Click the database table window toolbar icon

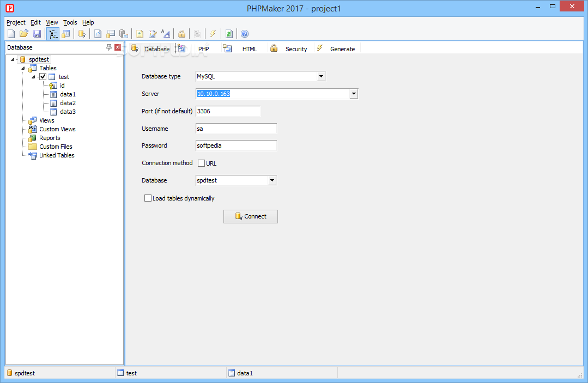tap(66, 34)
